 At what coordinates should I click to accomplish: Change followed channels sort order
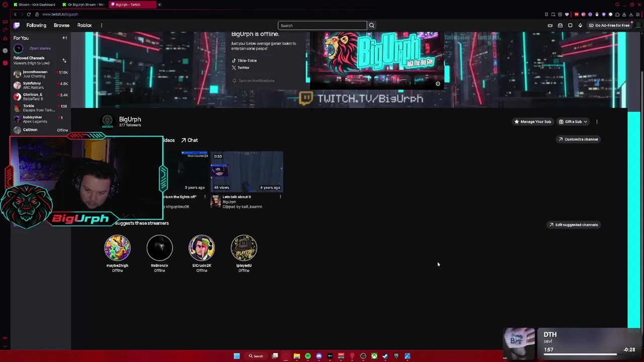coord(64,60)
